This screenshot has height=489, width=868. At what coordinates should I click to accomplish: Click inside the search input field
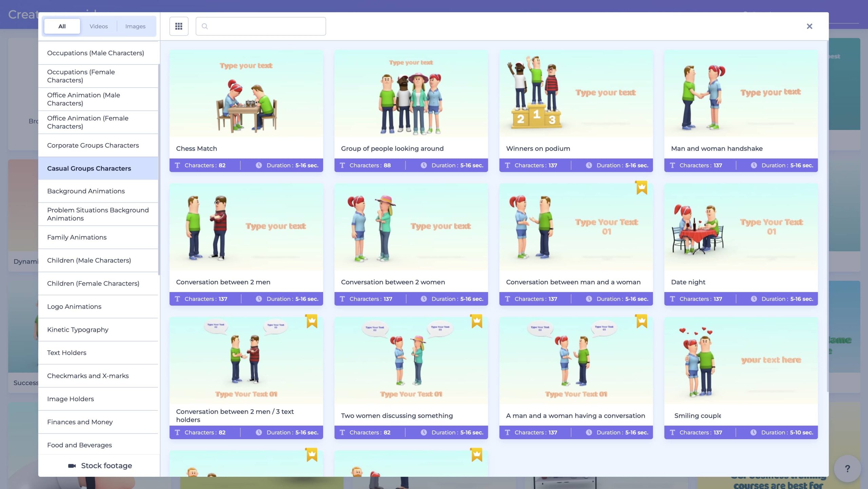click(264, 26)
